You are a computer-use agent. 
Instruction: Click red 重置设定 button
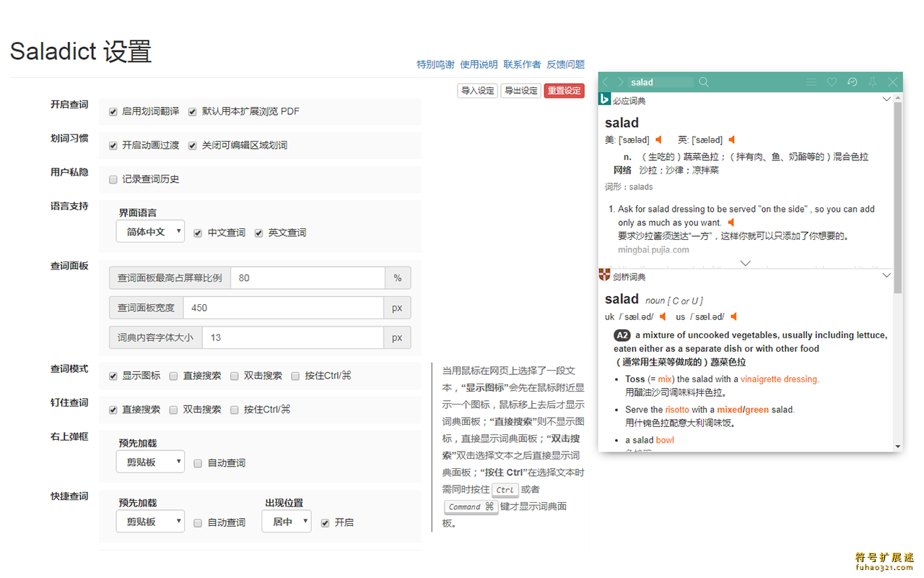pos(565,90)
